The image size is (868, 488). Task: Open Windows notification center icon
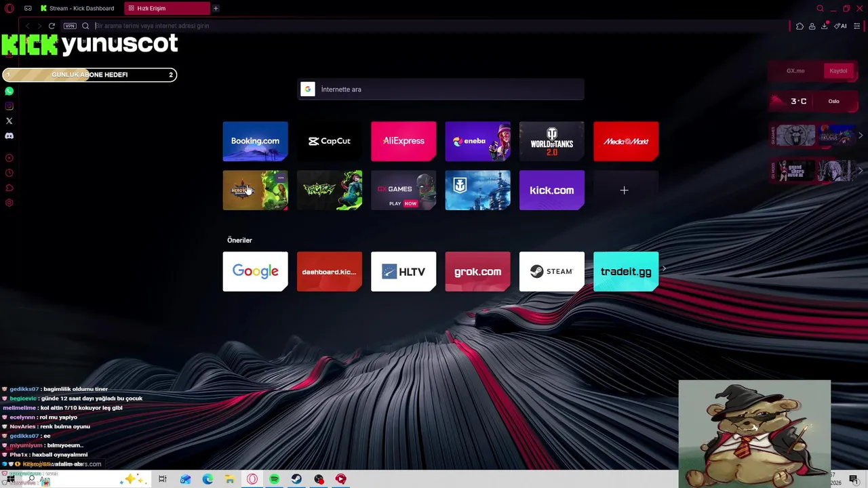(854, 479)
